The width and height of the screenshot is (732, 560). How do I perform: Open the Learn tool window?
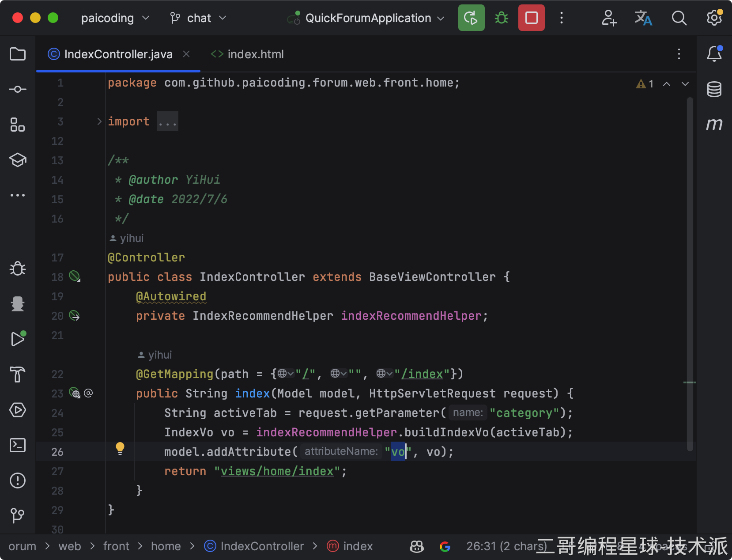[18, 160]
